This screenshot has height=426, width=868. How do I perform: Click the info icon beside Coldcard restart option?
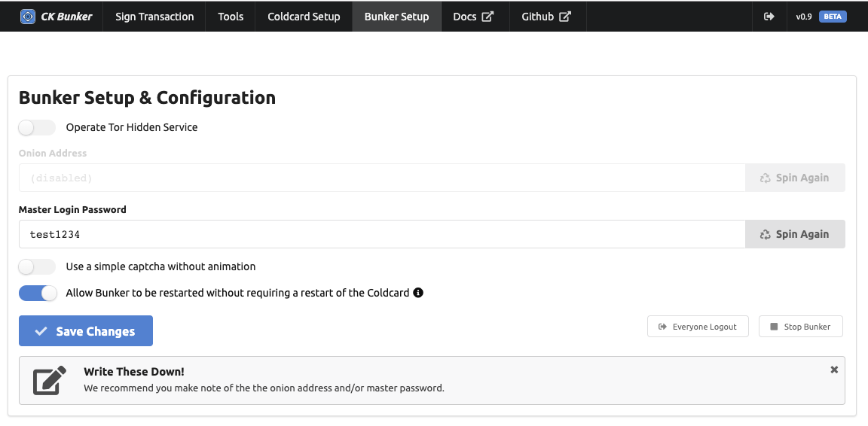pos(418,293)
